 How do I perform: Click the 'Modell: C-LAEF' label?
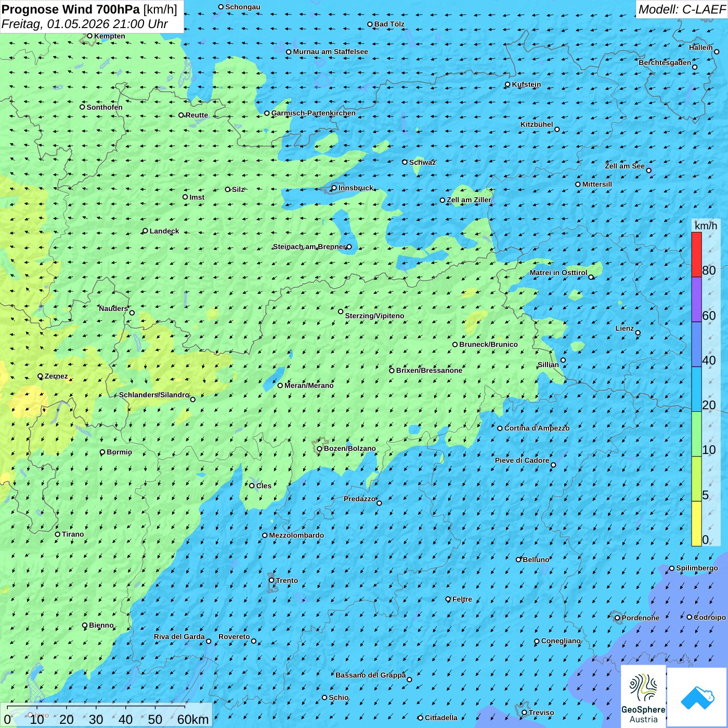[681, 9]
